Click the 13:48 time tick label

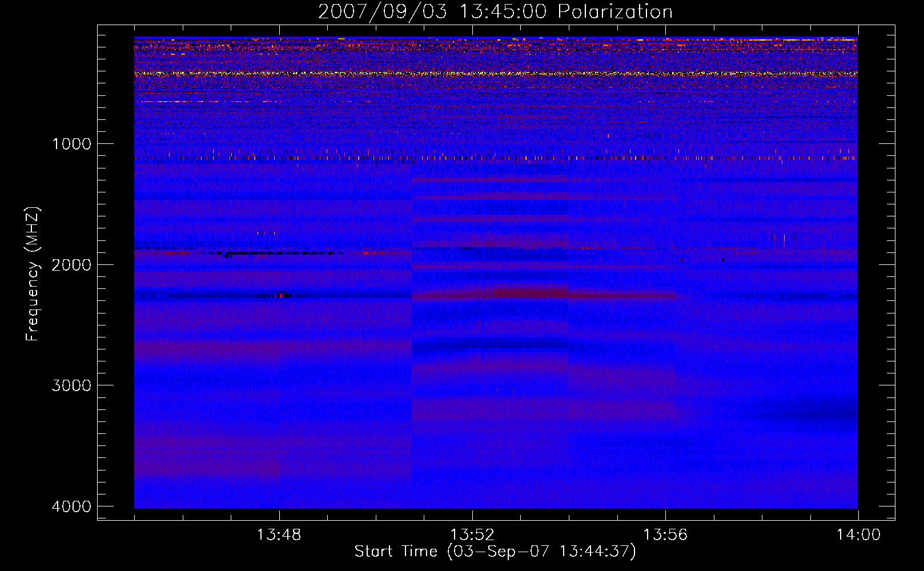[x=279, y=535]
